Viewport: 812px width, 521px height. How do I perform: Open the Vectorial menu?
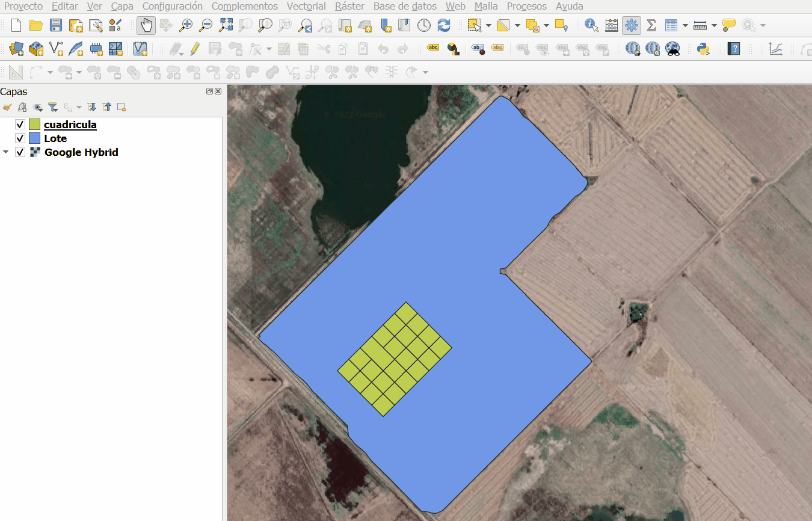[306, 6]
